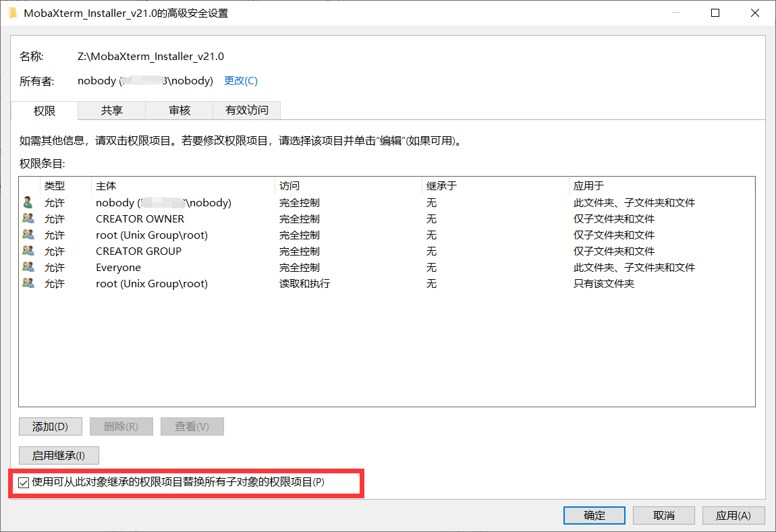Viewport: 776px width, 532px height.
Task: Click the 更改(C) owner link
Action: tap(240, 81)
